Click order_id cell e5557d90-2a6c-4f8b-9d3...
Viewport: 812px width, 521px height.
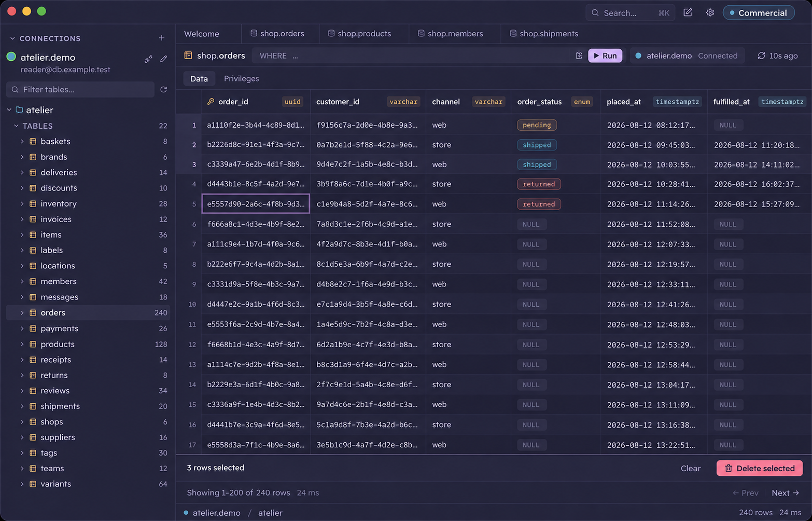256,204
